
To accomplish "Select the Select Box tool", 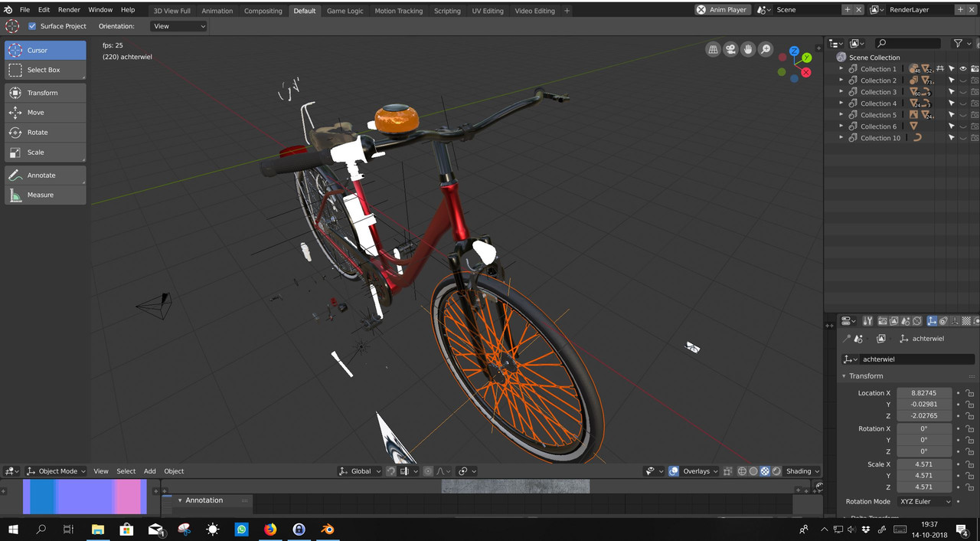I will point(45,70).
